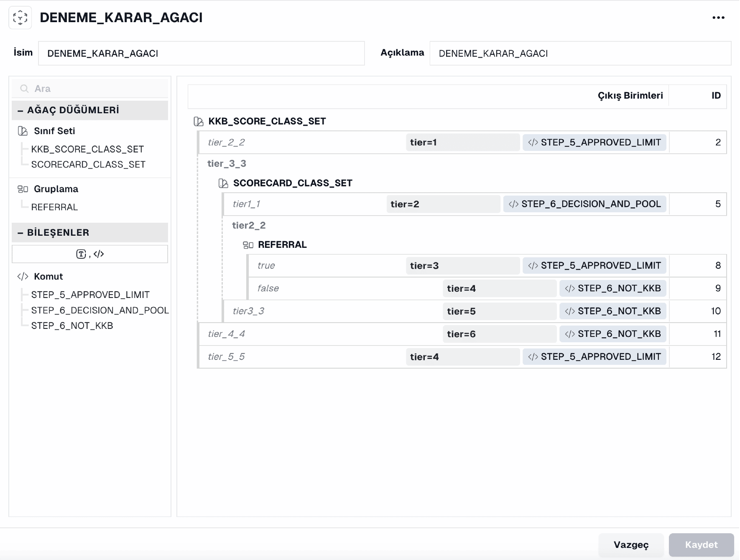Viewport: 740px width, 560px height.
Task: Click the tier=1 output value cell
Action: pos(463,143)
